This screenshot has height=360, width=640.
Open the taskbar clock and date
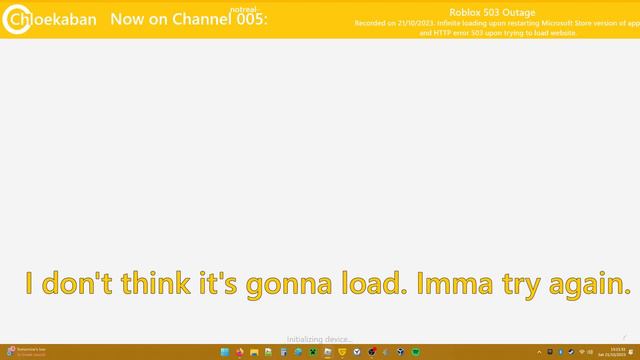[x=611, y=352]
